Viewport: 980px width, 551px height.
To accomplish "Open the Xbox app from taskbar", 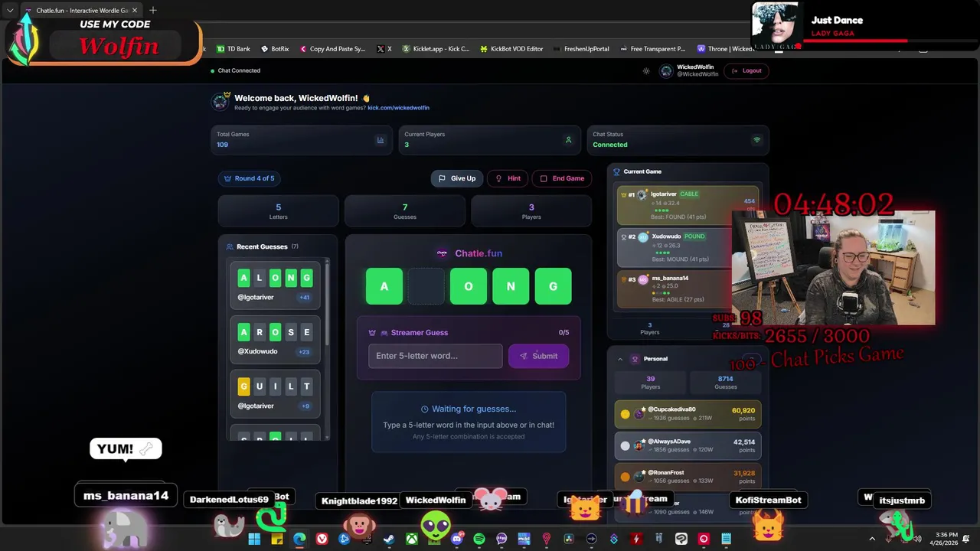I will (411, 539).
